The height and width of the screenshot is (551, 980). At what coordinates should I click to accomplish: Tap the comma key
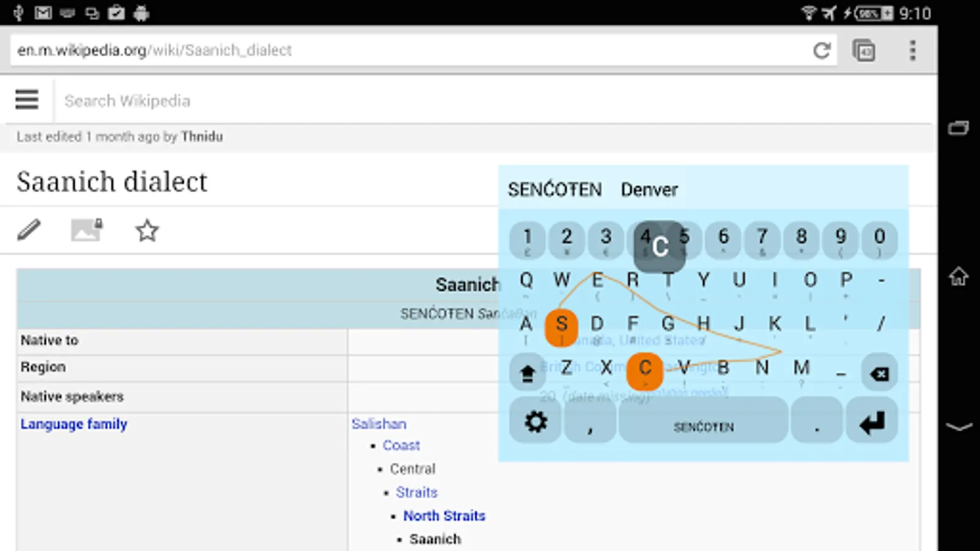pyautogui.click(x=590, y=421)
